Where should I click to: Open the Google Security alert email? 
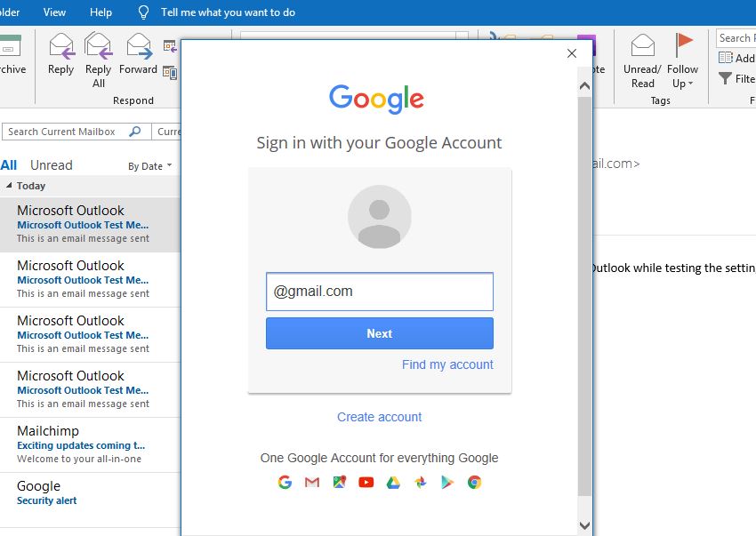(x=90, y=500)
